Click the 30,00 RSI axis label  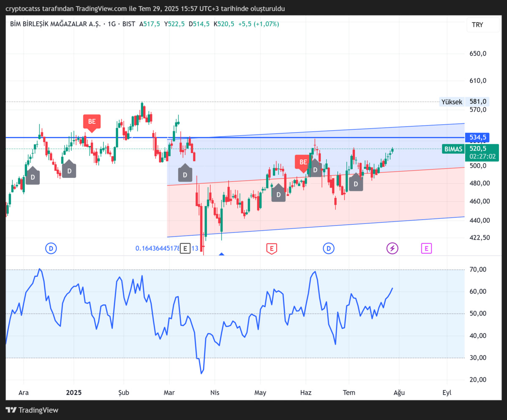coord(478,357)
